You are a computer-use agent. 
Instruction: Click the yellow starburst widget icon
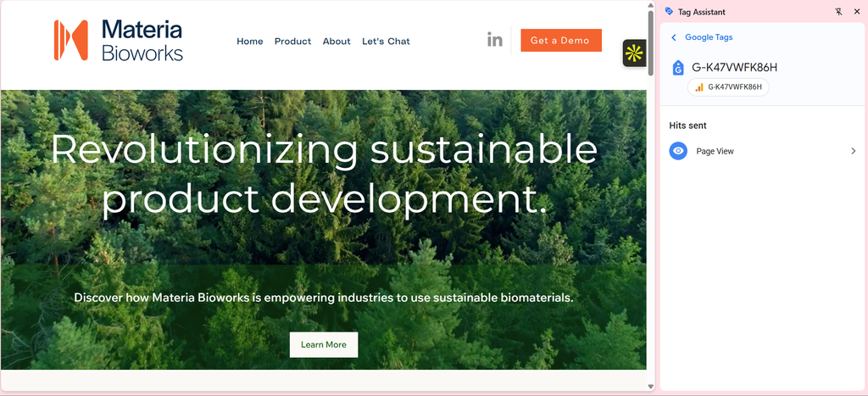coord(634,53)
